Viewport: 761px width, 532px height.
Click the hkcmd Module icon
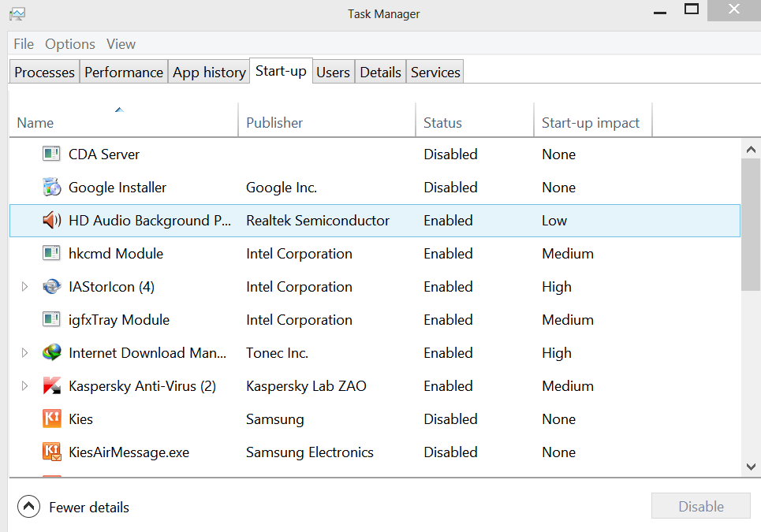(x=51, y=254)
